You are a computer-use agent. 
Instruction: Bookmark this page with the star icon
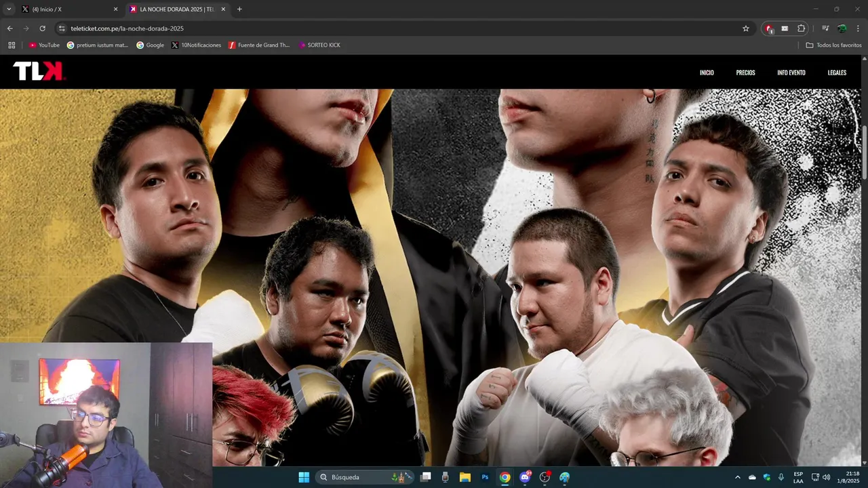[746, 28]
